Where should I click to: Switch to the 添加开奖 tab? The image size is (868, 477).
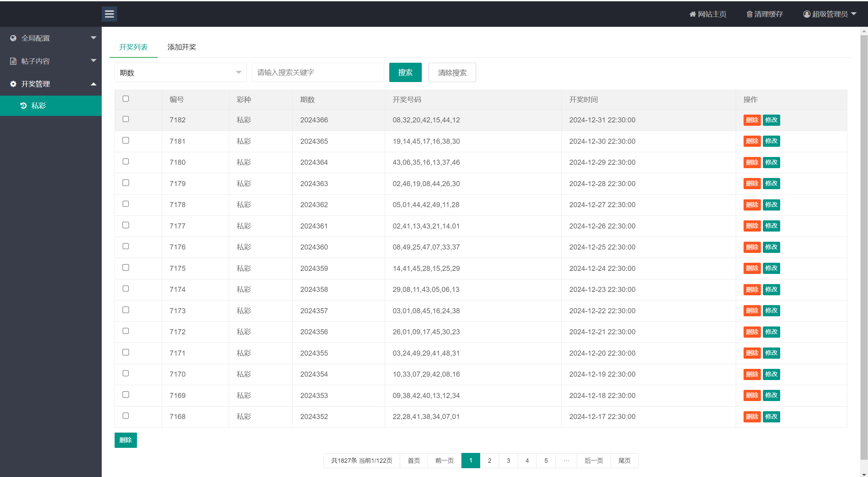(182, 47)
